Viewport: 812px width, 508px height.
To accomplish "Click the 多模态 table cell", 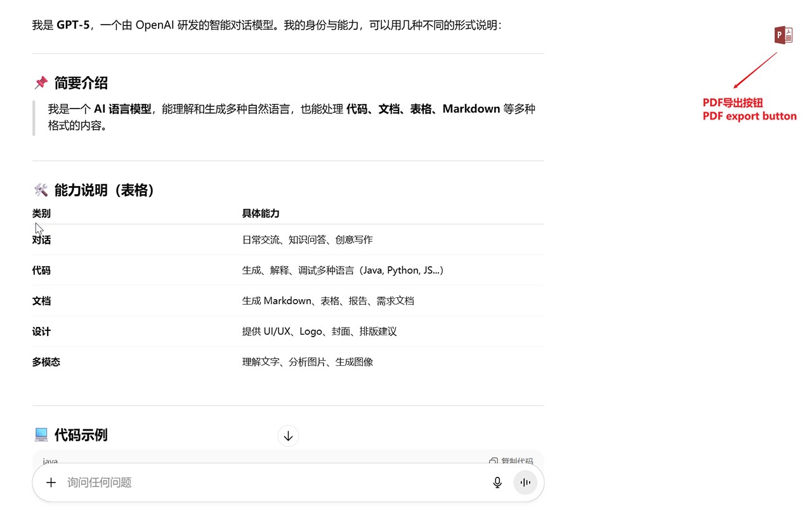I will [x=46, y=362].
